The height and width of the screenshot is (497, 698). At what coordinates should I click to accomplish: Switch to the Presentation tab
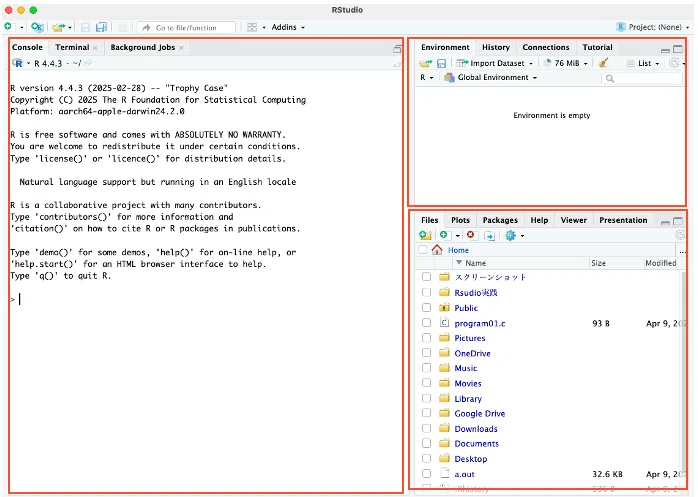[x=623, y=220]
